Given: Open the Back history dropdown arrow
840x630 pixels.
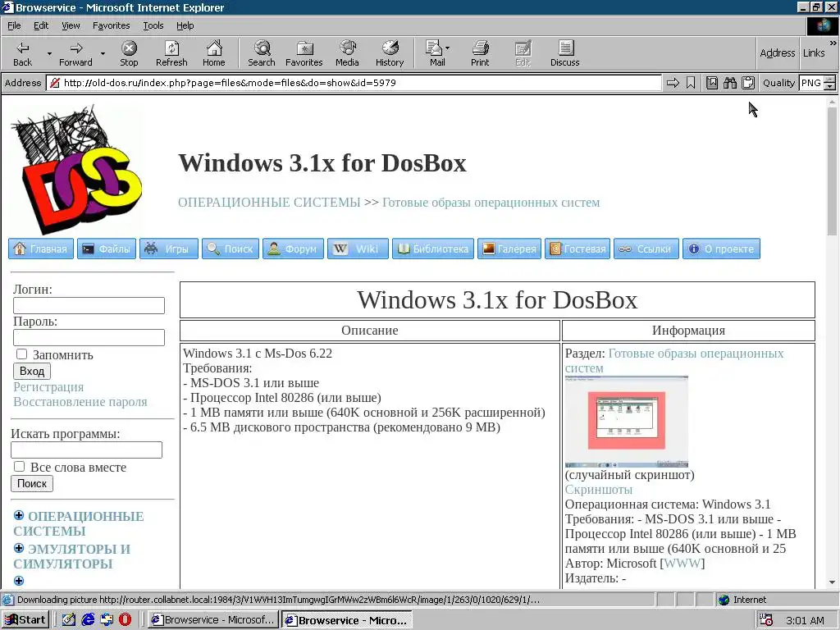Looking at the screenshot, I should coord(49,53).
